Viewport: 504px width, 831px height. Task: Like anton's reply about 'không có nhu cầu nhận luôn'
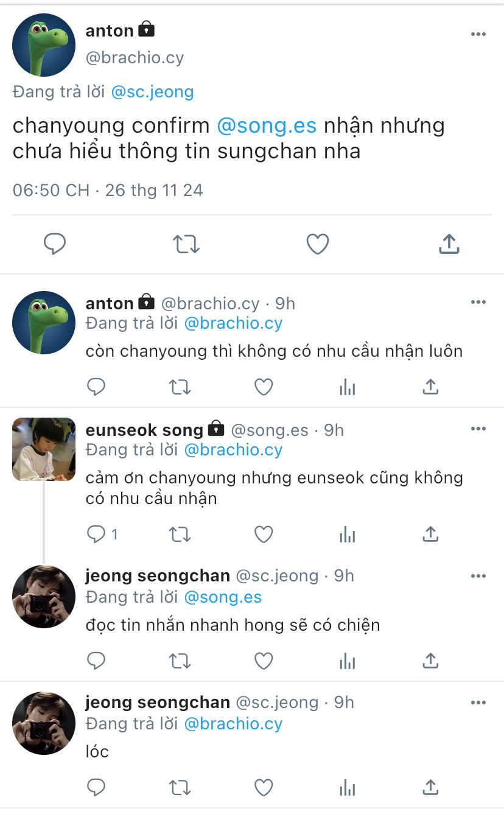pos(264,387)
